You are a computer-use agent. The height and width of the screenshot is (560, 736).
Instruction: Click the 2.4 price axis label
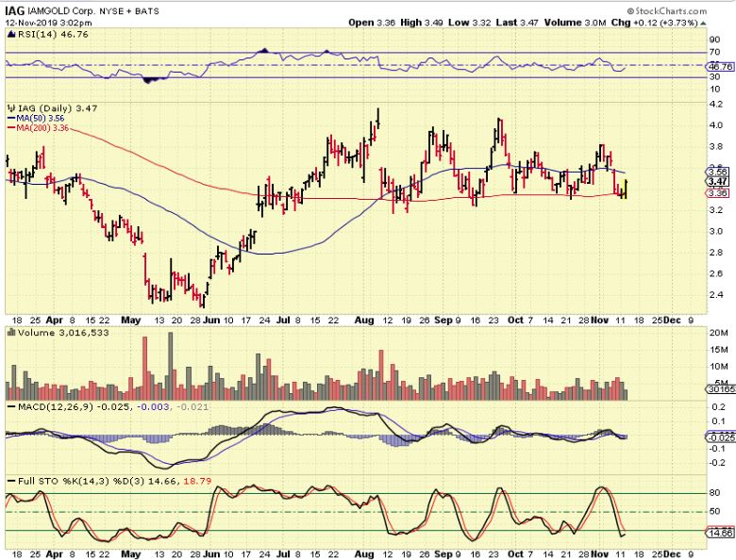pyautogui.click(x=716, y=295)
